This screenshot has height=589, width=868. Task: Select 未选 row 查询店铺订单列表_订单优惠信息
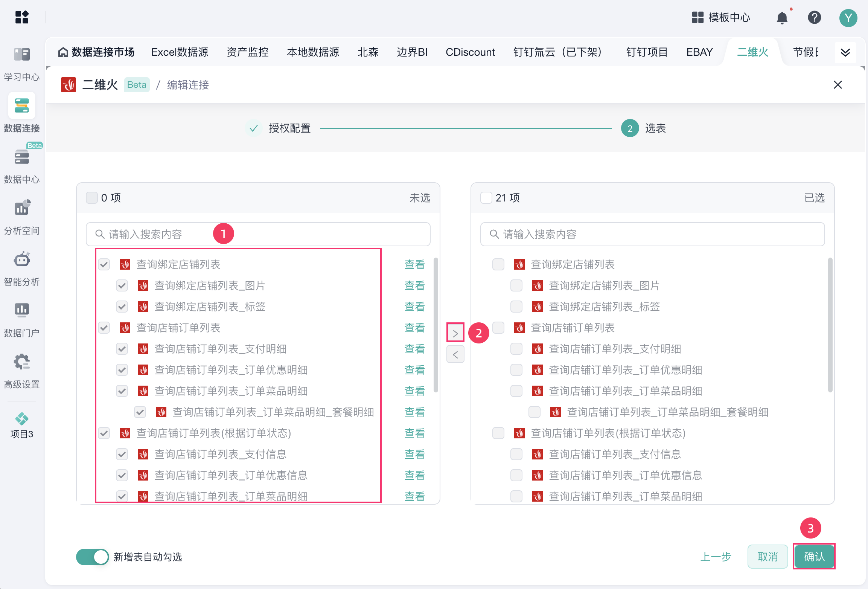(x=231, y=475)
